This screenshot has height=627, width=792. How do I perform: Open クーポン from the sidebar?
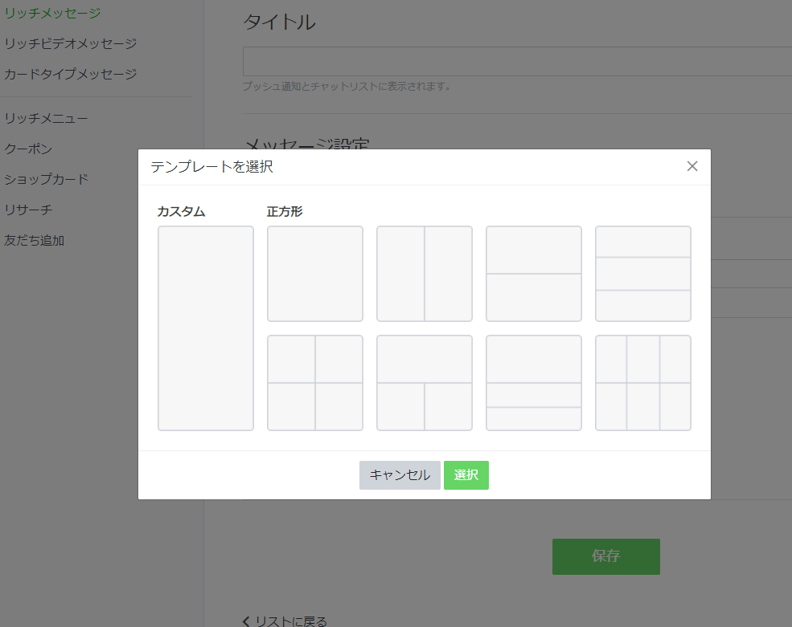point(28,149)
